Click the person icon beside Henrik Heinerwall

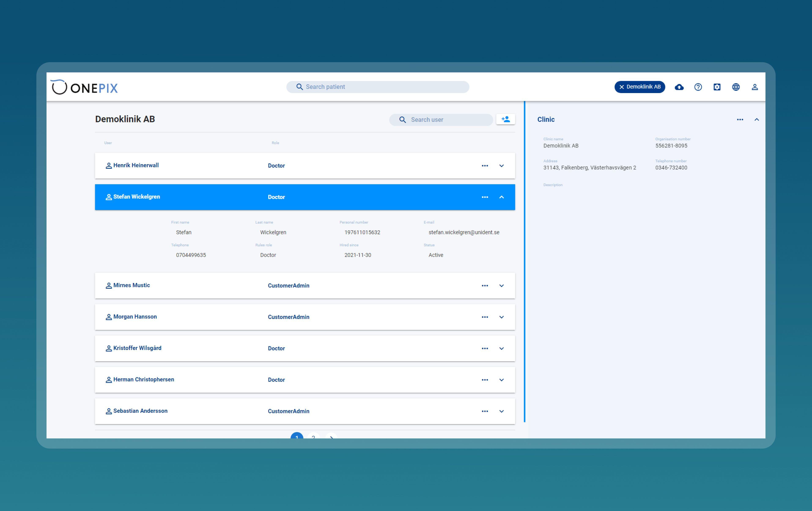(108, 166)
